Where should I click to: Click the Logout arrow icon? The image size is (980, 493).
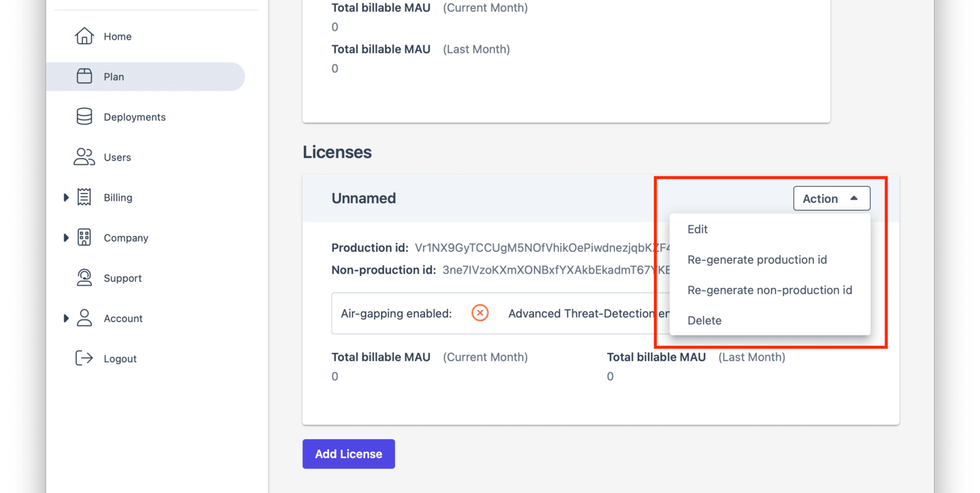click(x=84, y=358)
